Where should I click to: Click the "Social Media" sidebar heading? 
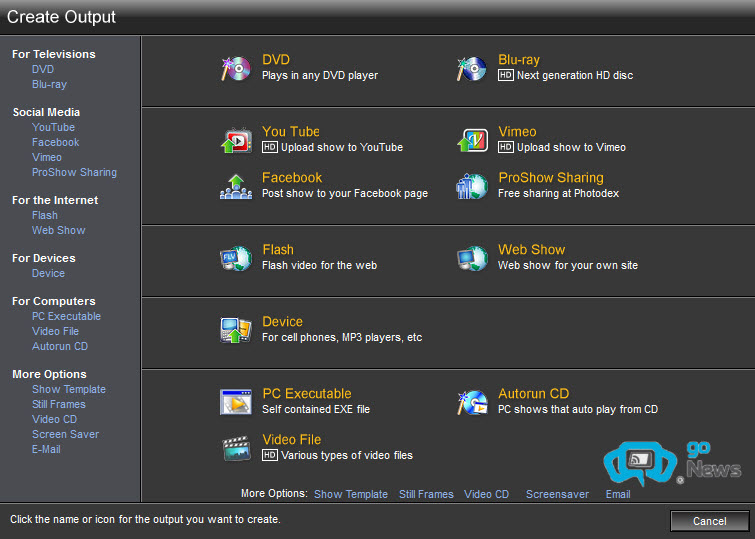coord(46,112)
